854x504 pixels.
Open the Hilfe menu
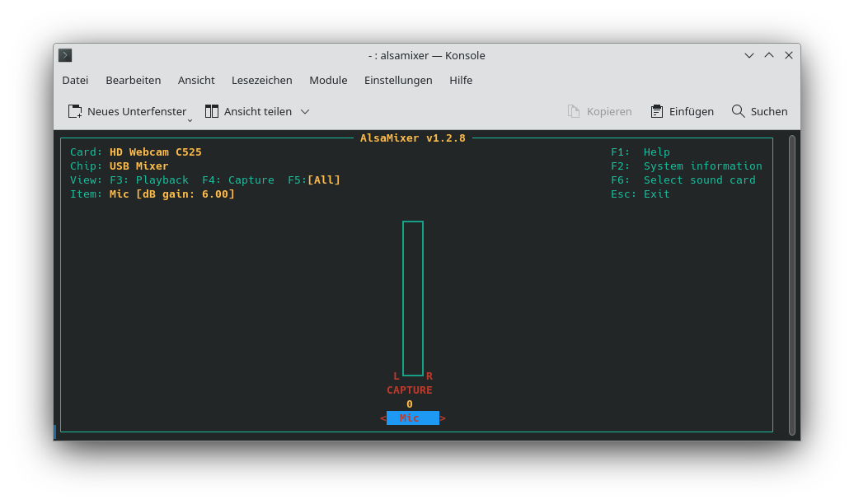[x=461, y=80]
